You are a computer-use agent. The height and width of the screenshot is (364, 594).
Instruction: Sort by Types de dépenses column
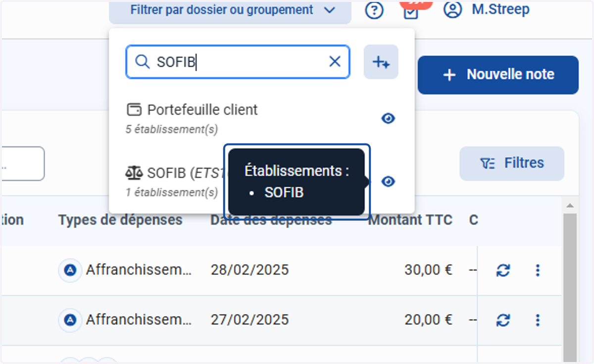(120, 220)
